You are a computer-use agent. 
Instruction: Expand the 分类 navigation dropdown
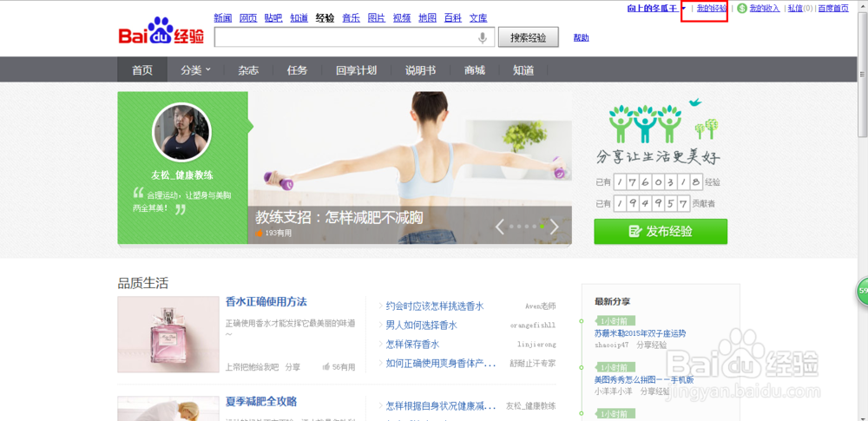[x=196, y=70]
